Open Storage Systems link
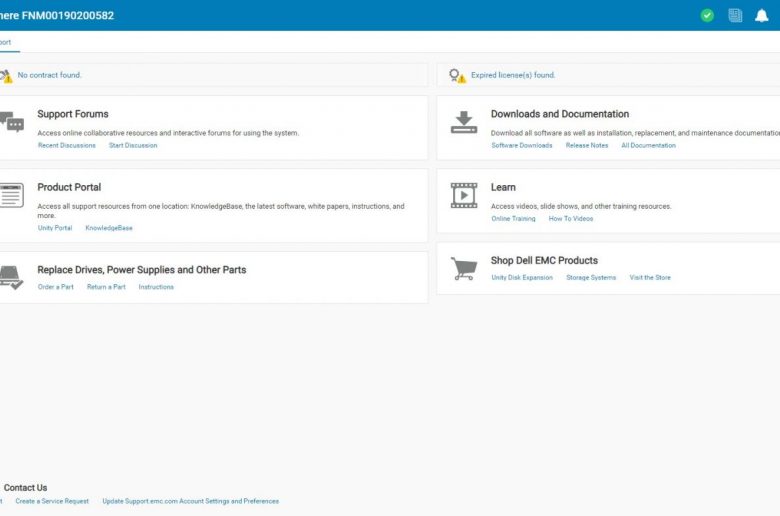 pos(591,278)
